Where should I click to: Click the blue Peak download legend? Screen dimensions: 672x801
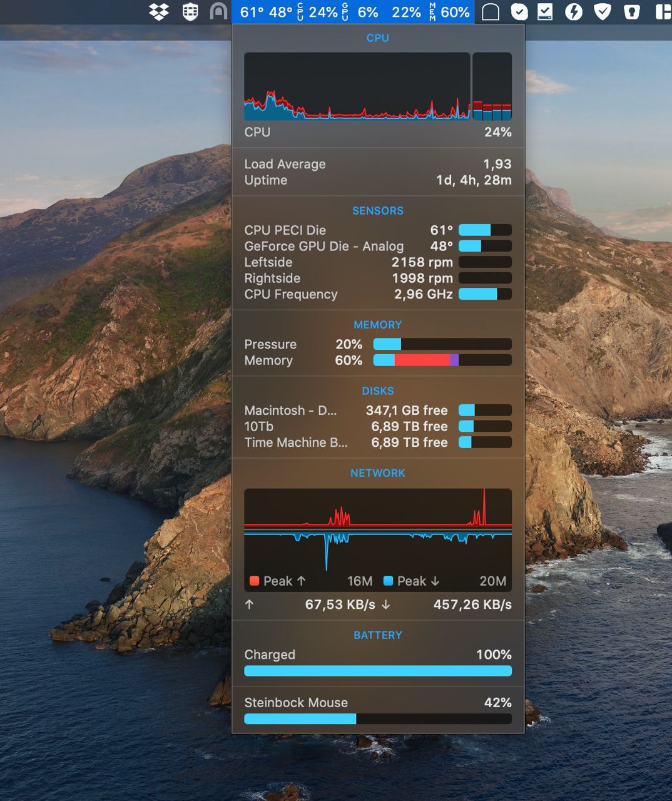coord(412,581)
